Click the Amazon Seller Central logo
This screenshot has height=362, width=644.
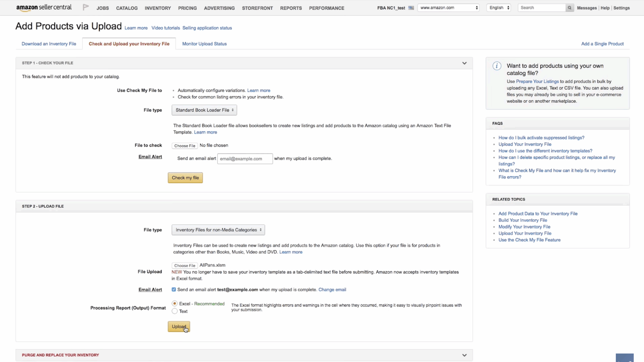tap(44, 8)
